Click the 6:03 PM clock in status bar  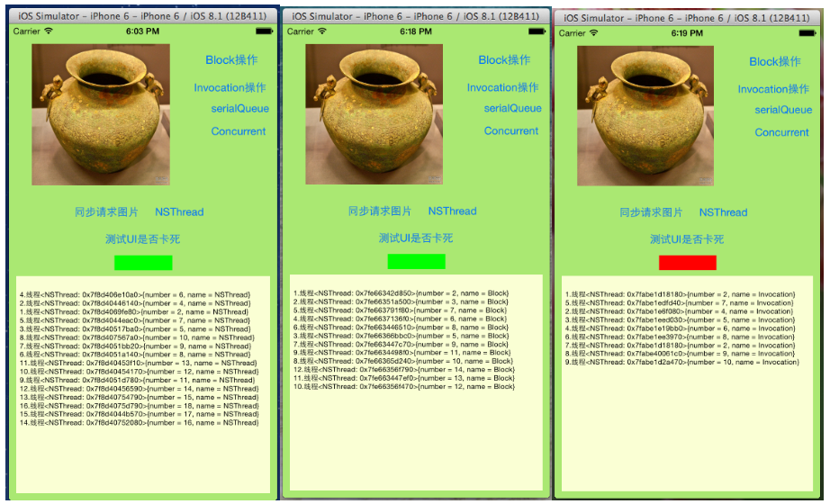142,31
